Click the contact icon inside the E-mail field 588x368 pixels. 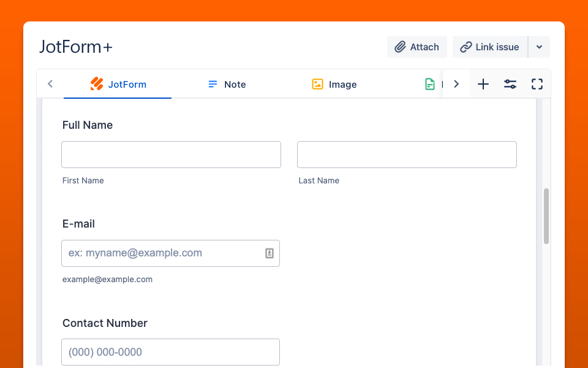(x=269, y=253)
